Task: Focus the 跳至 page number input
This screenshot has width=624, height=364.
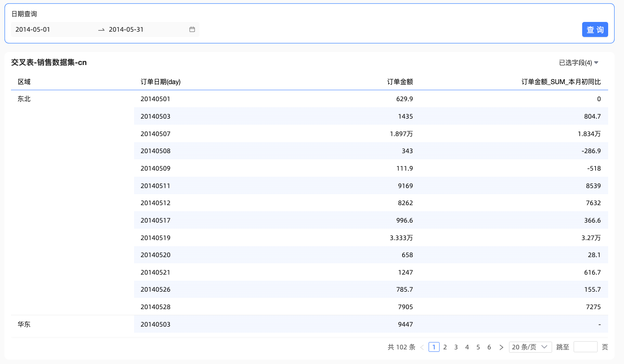Action: click(x=585, y=347)
